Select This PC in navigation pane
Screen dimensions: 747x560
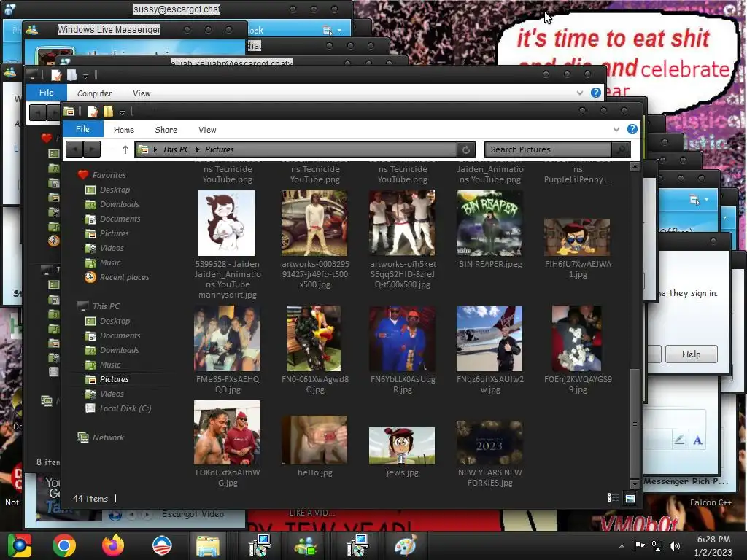[107, 306]
